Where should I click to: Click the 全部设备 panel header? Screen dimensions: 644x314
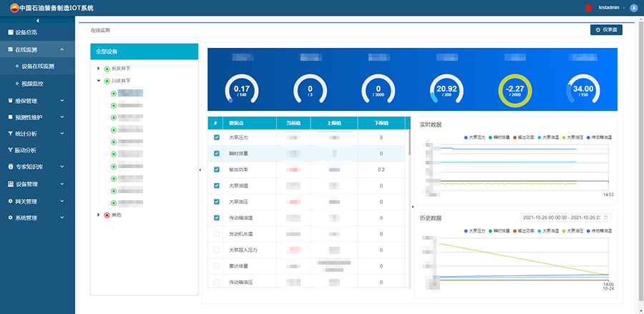[x=144, y=51]
